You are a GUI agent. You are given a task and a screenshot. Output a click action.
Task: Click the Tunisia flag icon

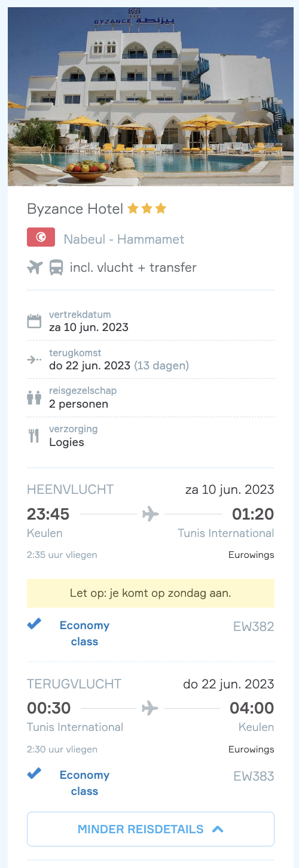41,238
